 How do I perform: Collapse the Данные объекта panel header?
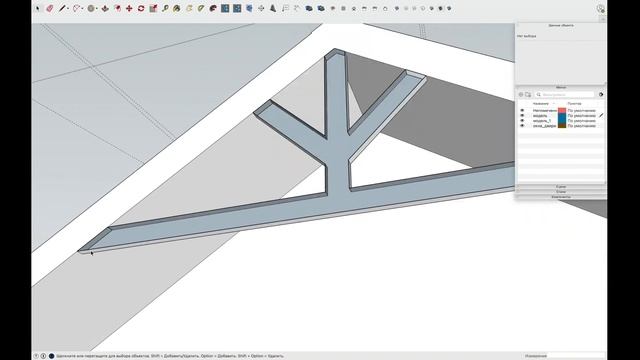click(561, 25)
